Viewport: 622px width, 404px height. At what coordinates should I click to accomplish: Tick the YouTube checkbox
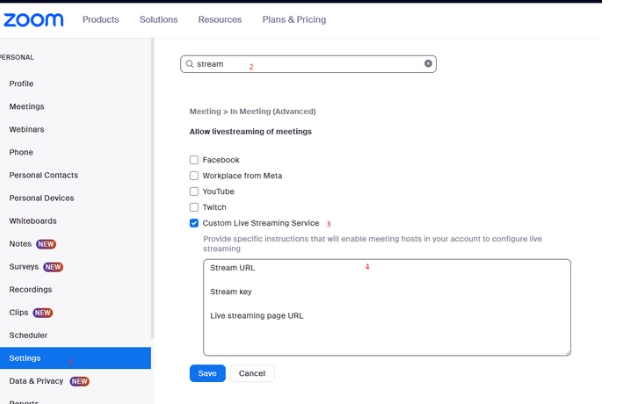pyautogui.click(x=194, y=192)
